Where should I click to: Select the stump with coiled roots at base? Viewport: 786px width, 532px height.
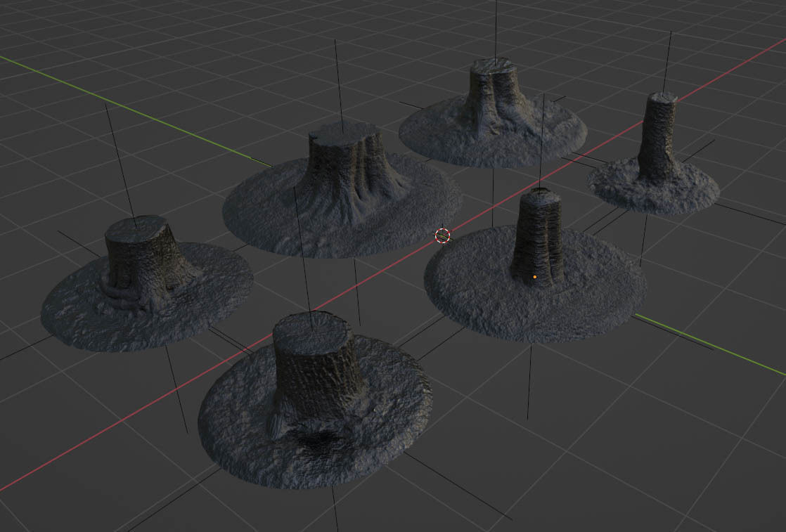[x=146, y=283]
